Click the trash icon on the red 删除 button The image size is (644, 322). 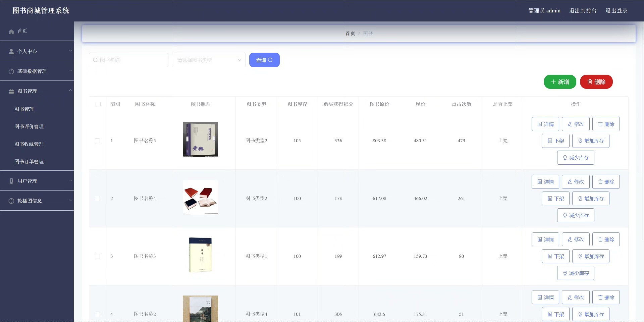[x=590, y=82]
